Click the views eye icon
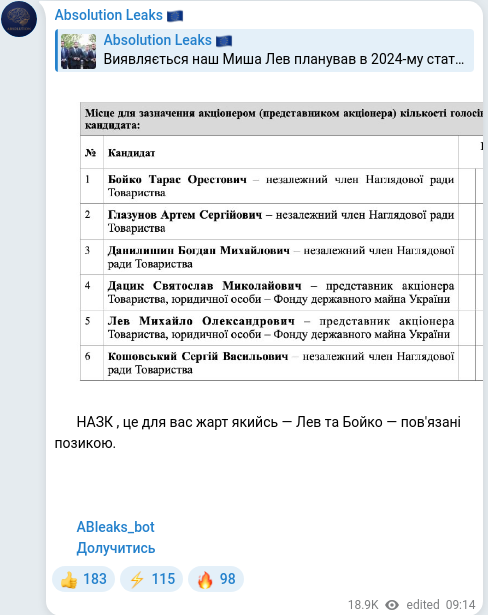Image resolution: width=488 pixels, height=615 pixels. [x=392, y=605]
